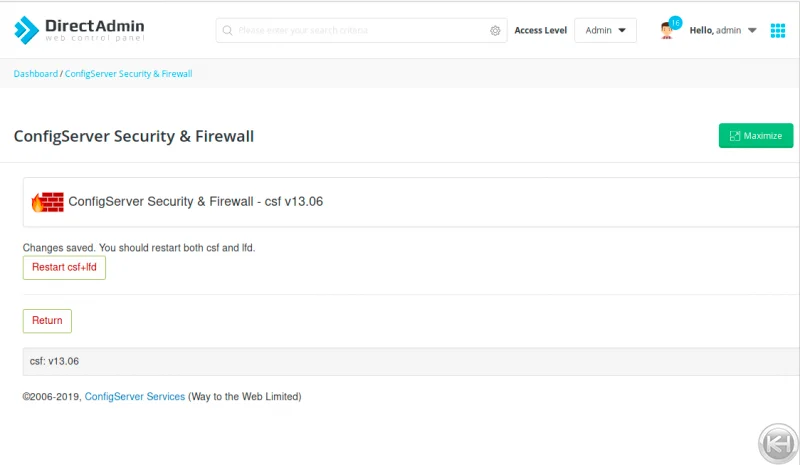Click the admin user avatar

click(666, 32)
